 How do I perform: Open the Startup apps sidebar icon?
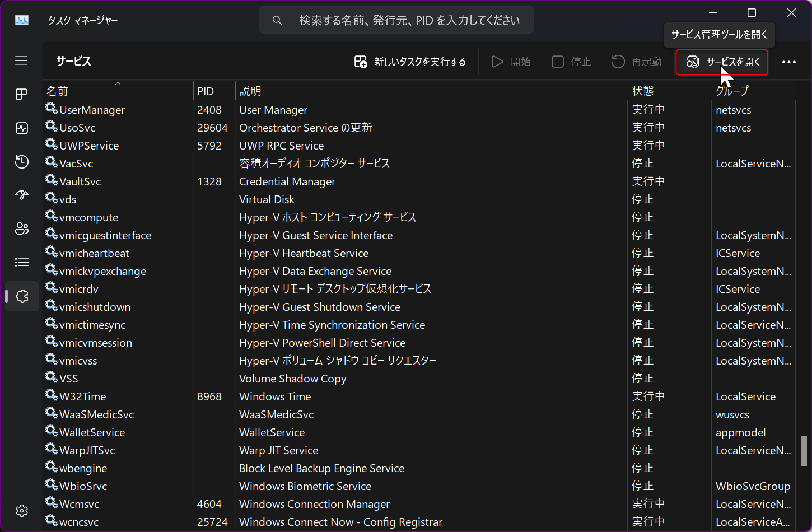(21, 195)
